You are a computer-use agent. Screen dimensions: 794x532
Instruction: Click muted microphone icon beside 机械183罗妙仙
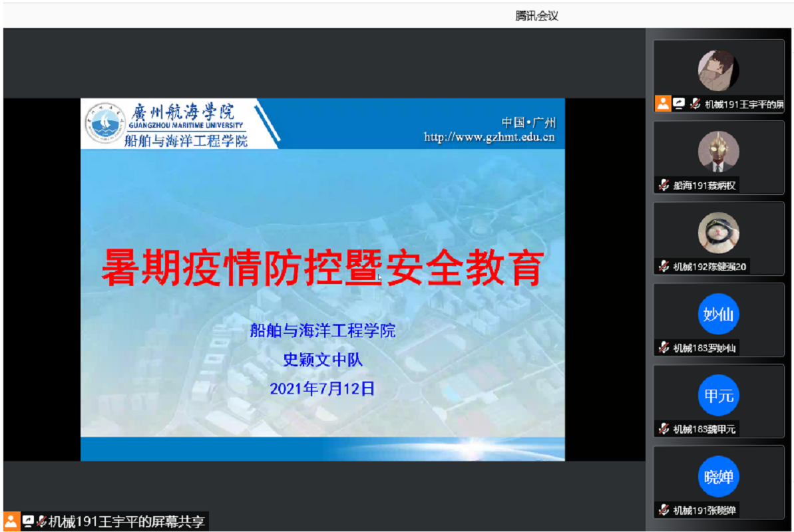(664, 348)
